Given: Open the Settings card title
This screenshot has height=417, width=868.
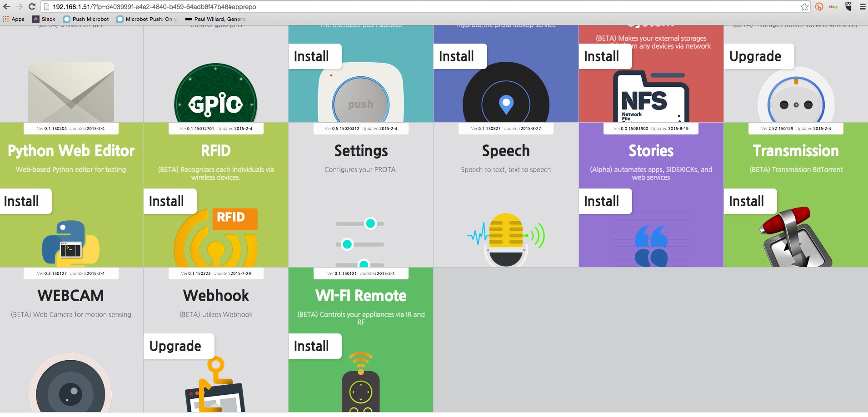Looking at the screenshot, I should 361,151.
